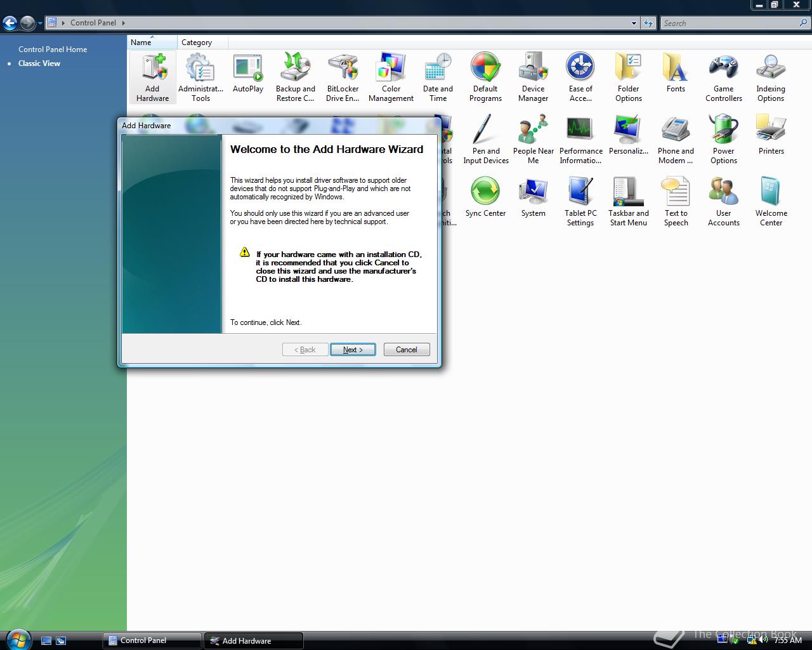Open the AutoPlay icon
The image size is (812, 650).
[248, 73]
